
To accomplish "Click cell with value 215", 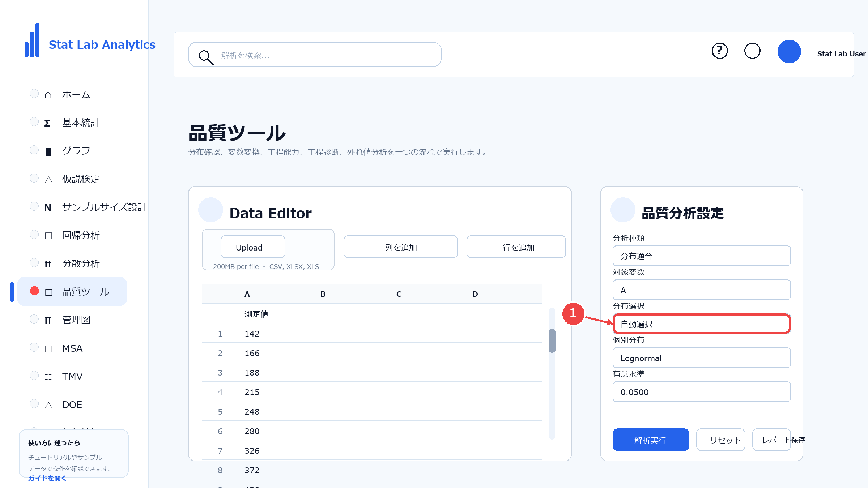I will click(x=276, y=391).
